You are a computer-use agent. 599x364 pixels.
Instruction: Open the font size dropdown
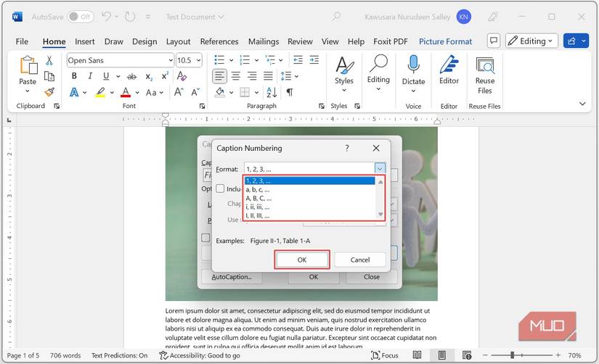[199, 60]
